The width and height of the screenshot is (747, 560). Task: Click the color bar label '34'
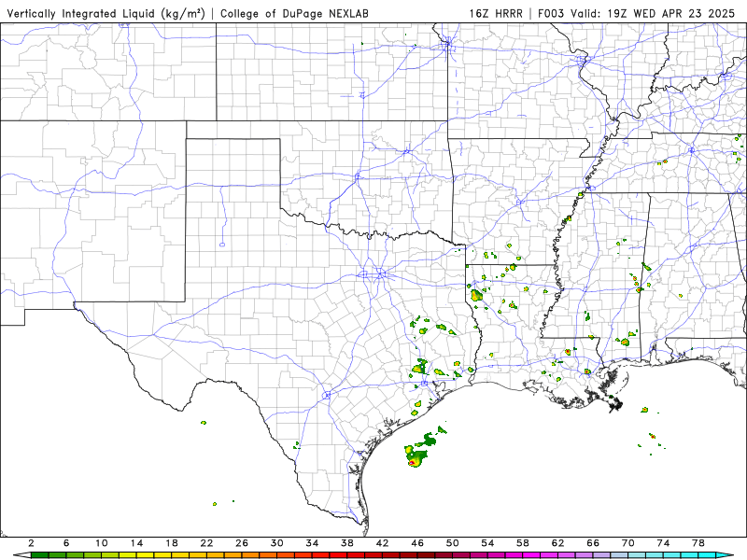[312, 543]
